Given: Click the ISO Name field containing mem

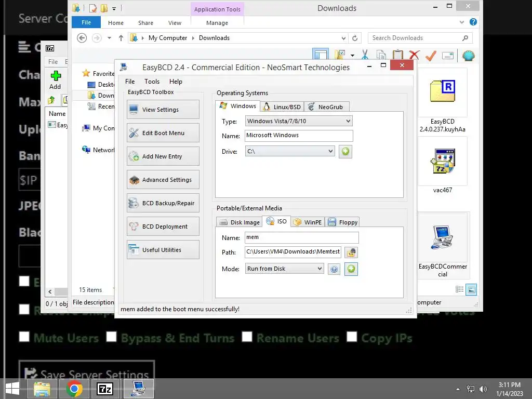Looking at the screenshot, I should pos(302,237).
